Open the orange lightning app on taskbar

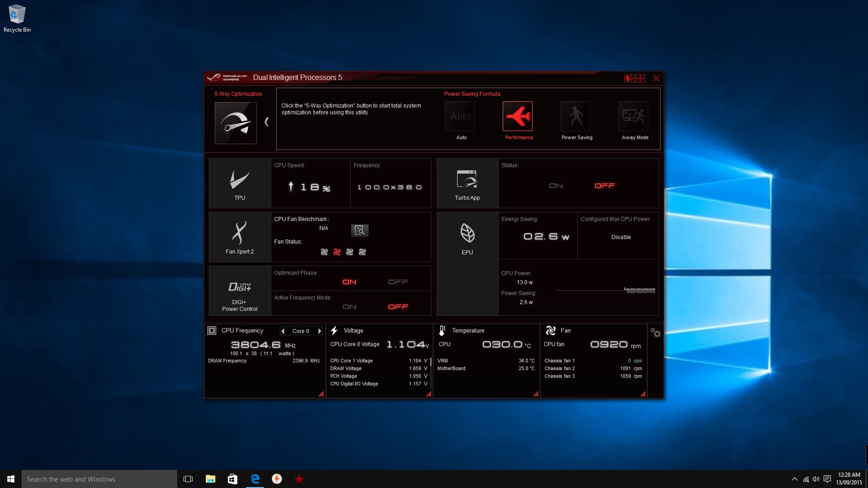click(277, 479)
